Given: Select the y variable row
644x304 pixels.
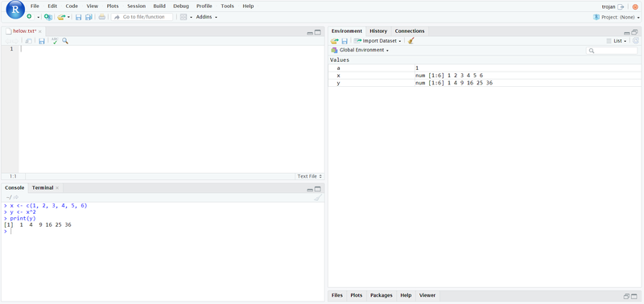Looking at the screenshot, I should click(485, 83).
